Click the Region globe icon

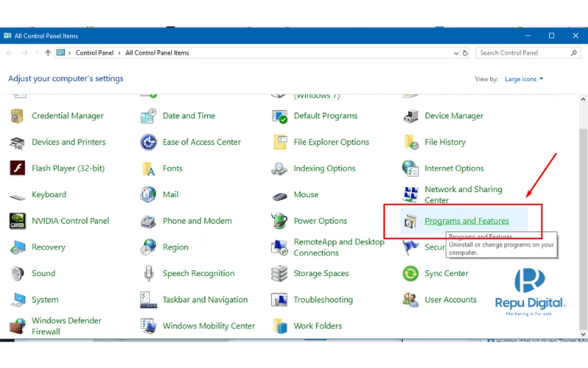point(148,247)
